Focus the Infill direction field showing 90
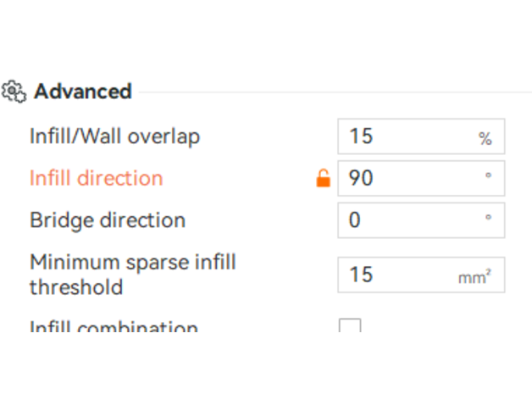532x400 pixels. coord(407,179)
